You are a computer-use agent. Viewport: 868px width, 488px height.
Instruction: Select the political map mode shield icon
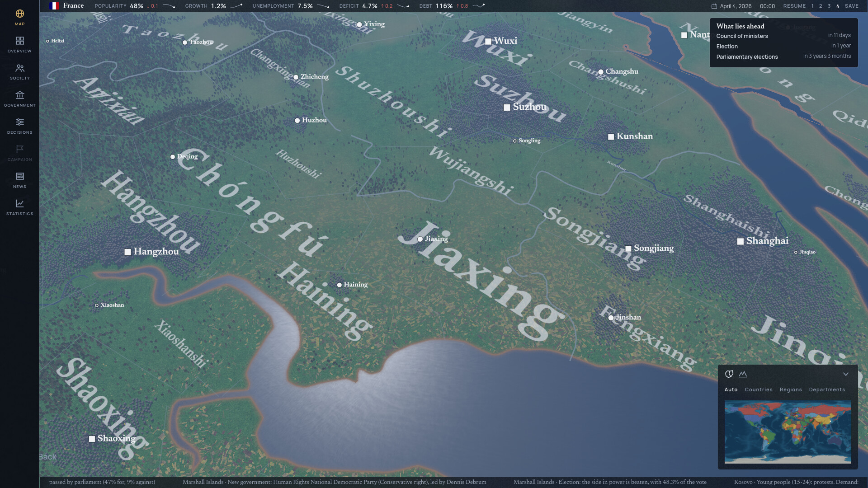729,374
